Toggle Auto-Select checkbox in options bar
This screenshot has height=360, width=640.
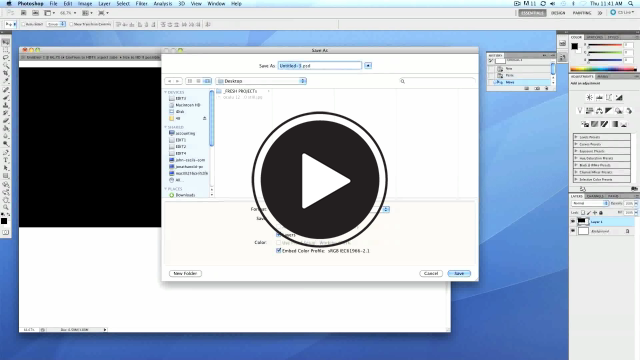(23, 24)
